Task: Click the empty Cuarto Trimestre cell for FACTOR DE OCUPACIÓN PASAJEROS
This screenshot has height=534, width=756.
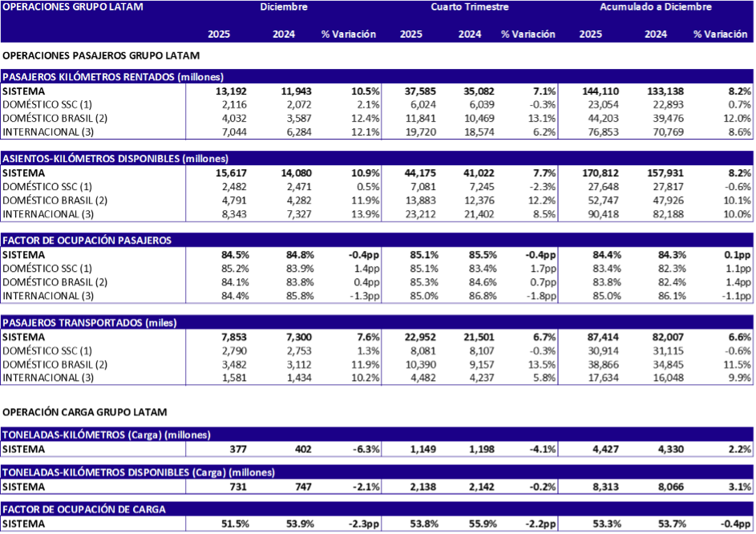Action: click(x=470, y=275)
